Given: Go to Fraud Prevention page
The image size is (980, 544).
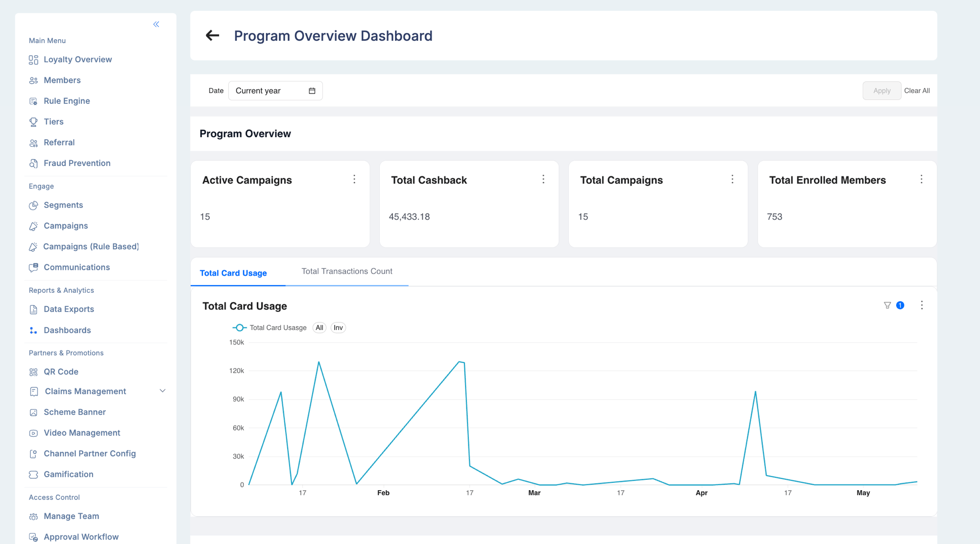Looking at the screenshot, I should 77,163.
